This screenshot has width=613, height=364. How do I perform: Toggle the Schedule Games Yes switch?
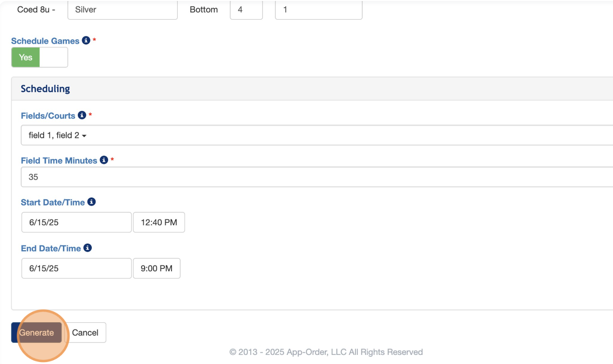coord(39,57)
